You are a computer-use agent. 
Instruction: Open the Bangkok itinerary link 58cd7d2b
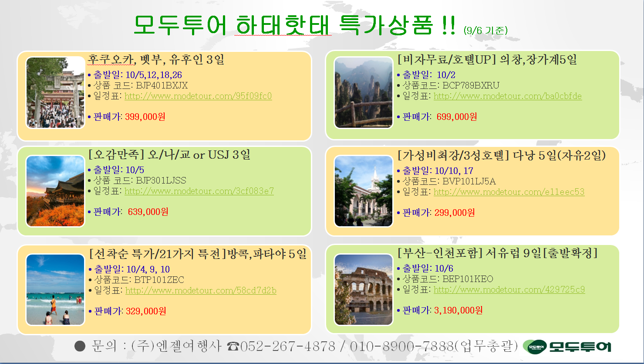[201, 290]
